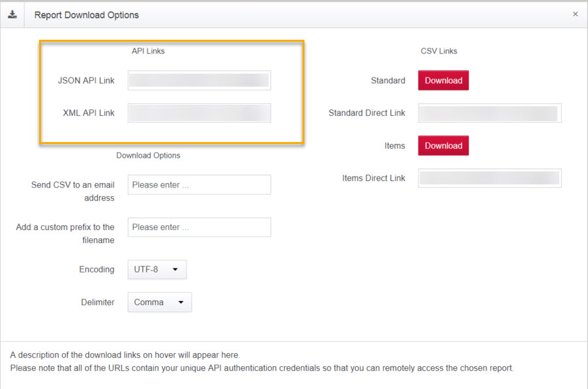The height and width of the screenshot is (389, 588).
Task: Click the Report Download Options title
Action: click(87, 14)
